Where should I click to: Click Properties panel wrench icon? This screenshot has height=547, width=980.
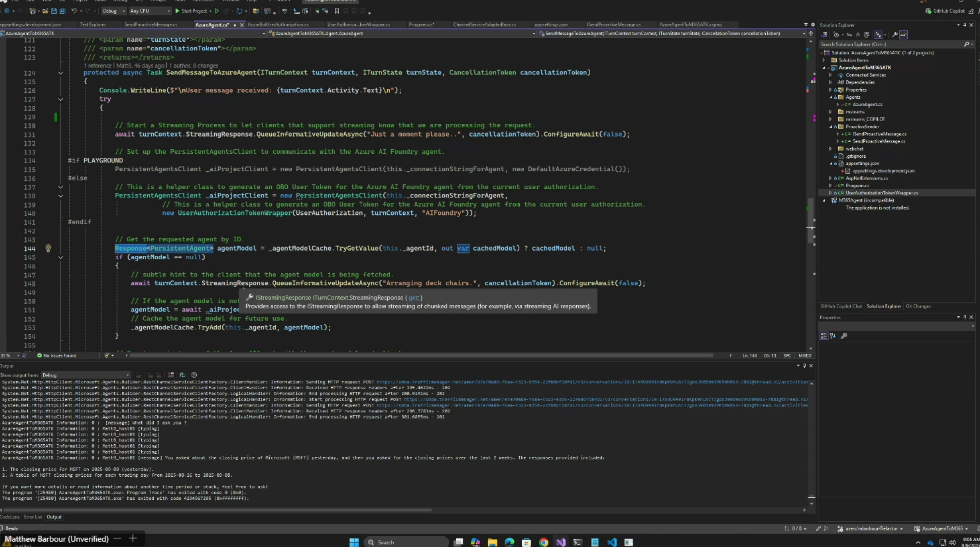coord(844,335)
